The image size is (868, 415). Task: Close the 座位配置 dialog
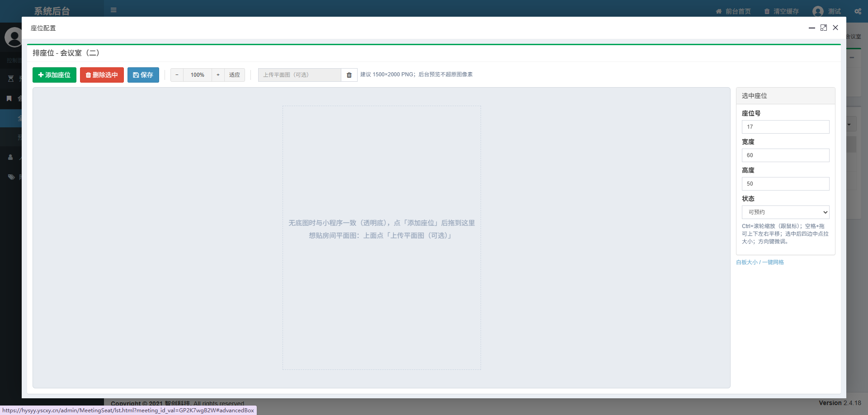835,28
